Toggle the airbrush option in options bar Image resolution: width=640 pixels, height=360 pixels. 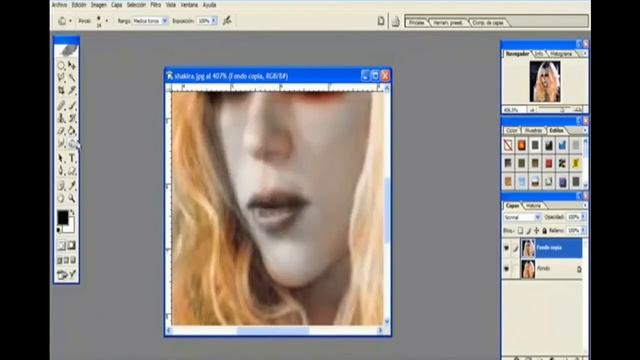227,20
